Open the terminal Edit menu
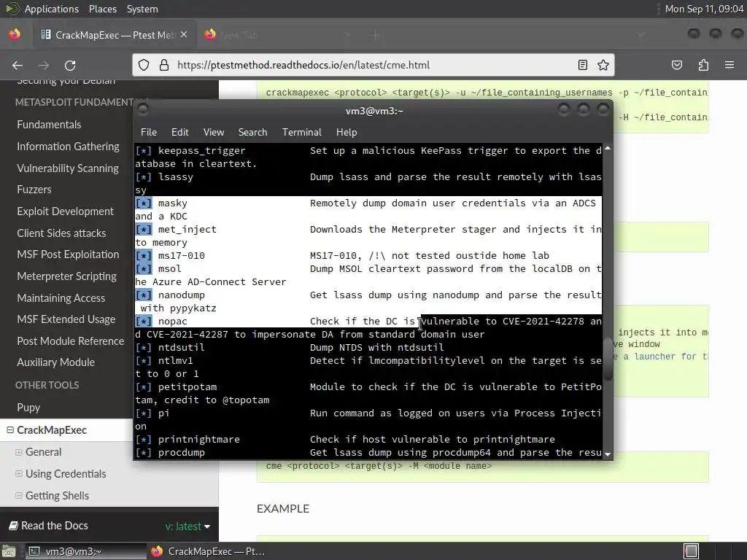 click(x=180, y=133)
